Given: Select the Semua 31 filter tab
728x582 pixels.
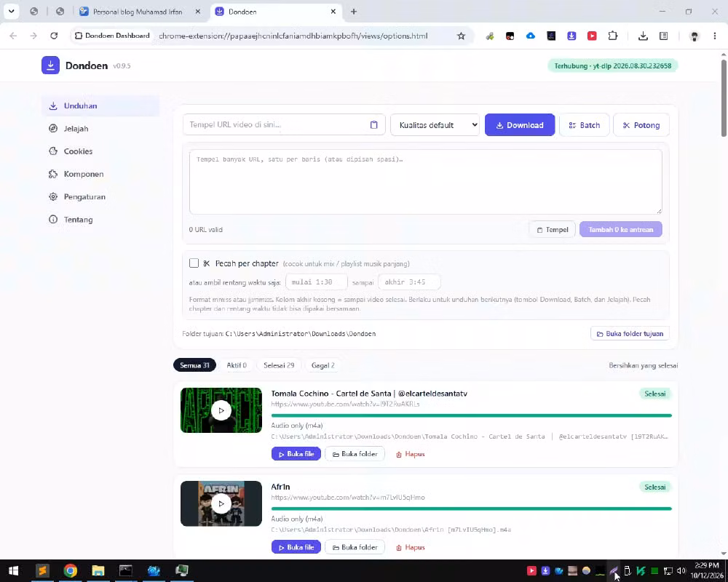Looking at the screenshot, I should [194, 365].
